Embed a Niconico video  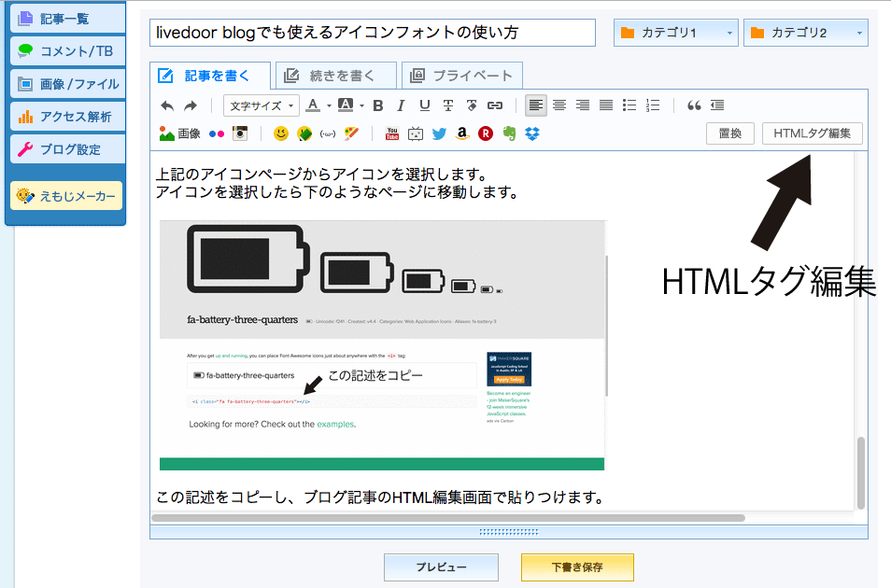(416, 134)
